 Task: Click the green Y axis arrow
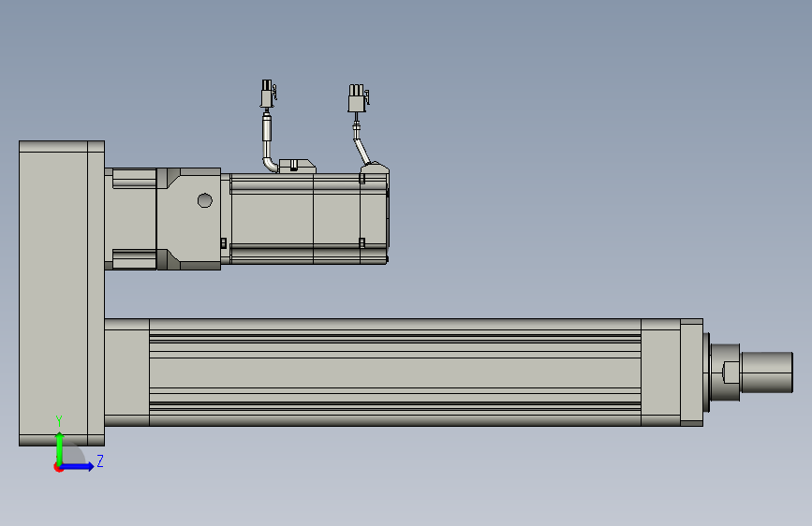[x=60, y=447]
